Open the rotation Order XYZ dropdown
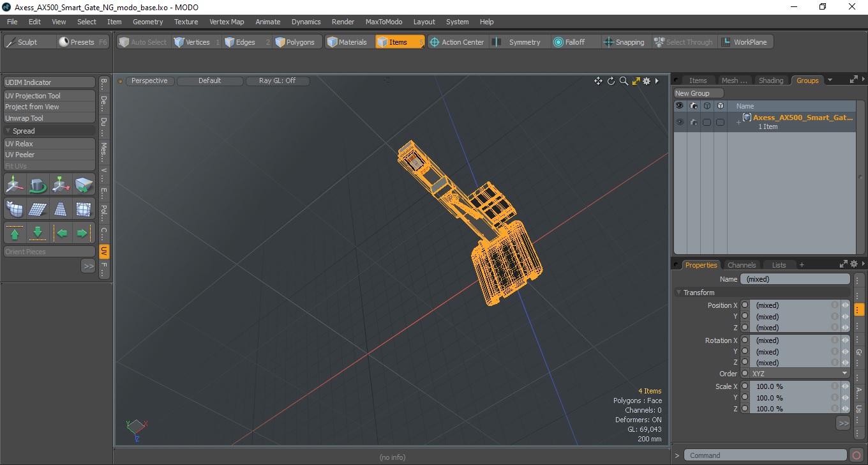 tap(800, 374)
